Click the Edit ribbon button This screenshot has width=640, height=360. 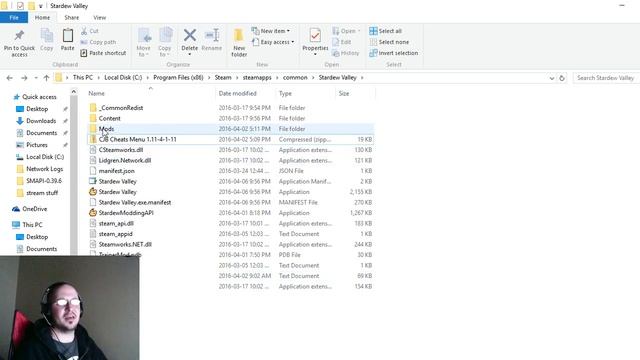[342, 42]
